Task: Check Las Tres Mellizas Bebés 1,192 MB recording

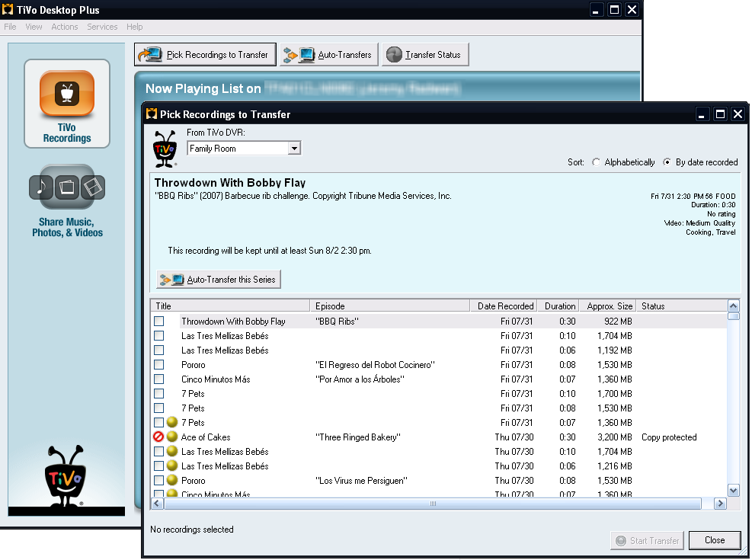Action: (x=158, y=350)
